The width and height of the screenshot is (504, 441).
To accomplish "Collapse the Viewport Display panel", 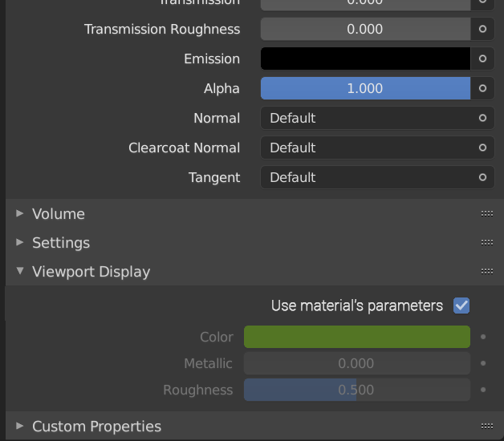I will [19, 271].
